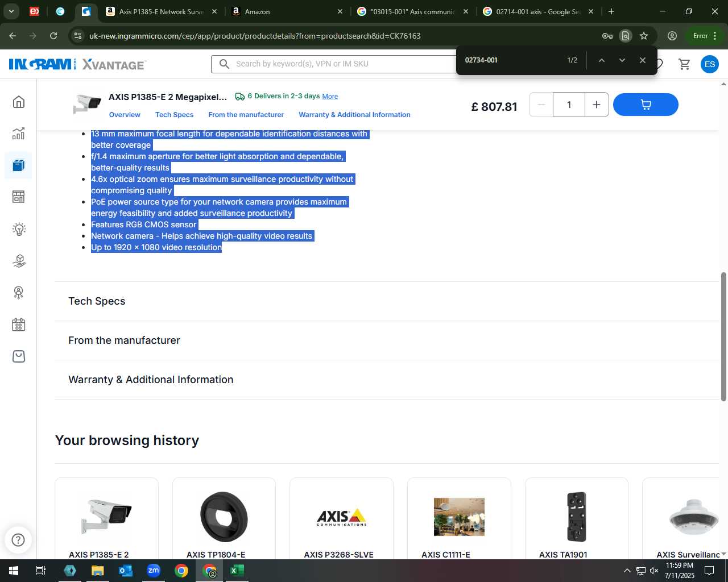Open AXIS C1111-E history card
Viewport: 728px width, 582px height.
(x=459, y=518)
